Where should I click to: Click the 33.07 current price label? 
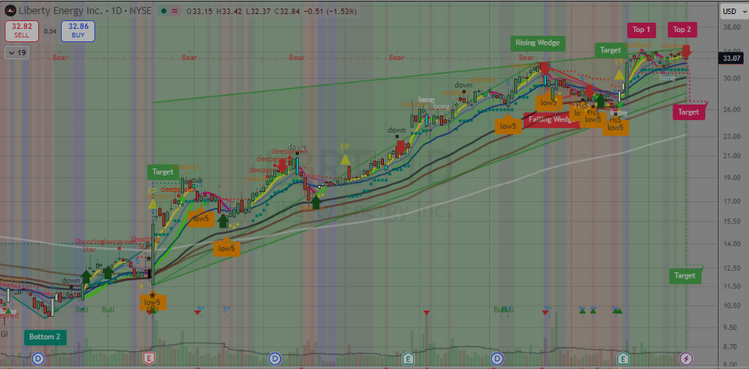[x=731, y=58]
